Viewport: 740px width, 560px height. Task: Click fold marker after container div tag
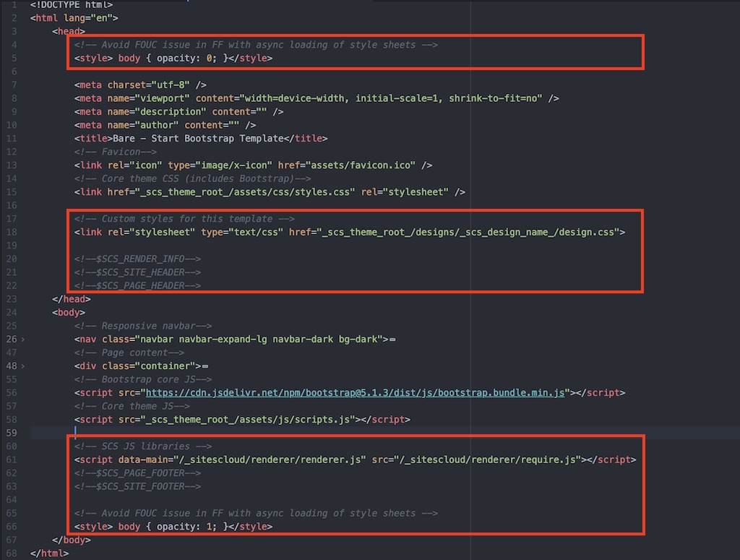[x=205, y=366]
